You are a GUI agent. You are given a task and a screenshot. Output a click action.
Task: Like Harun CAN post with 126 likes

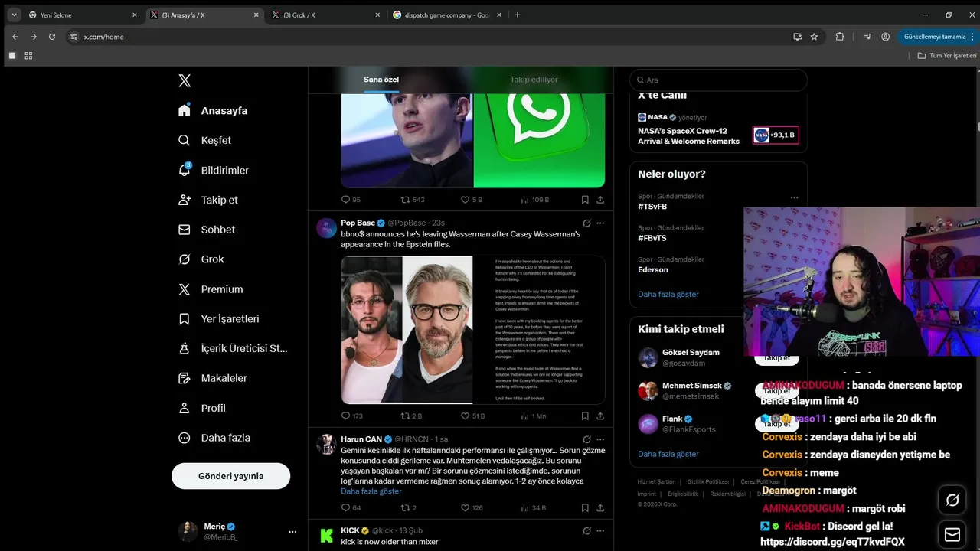click(472, 507)
